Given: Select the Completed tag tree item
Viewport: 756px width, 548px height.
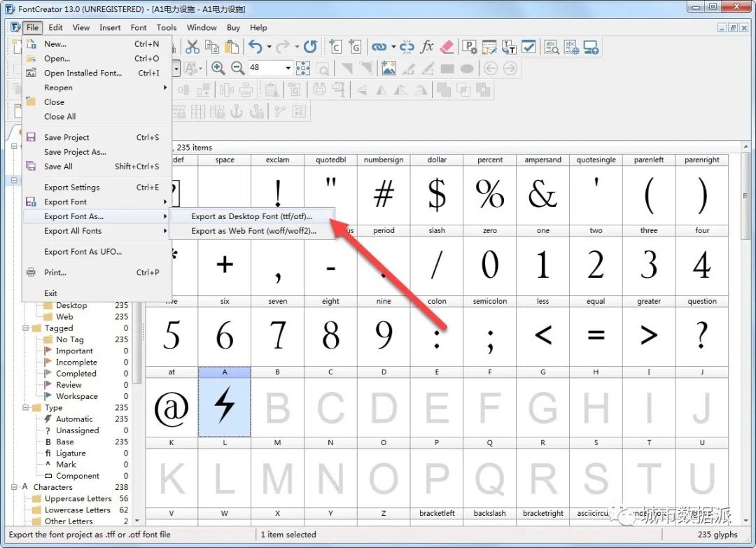Looking at the screenshot, I should (76, 374).
